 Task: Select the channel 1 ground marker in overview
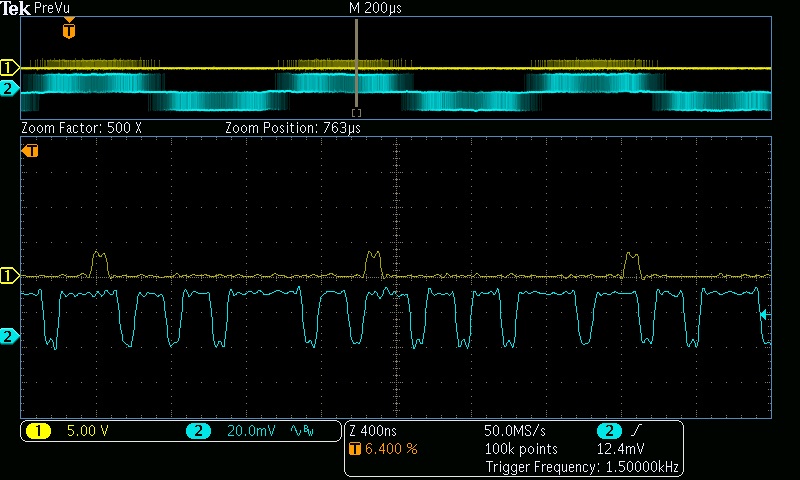[x=9, y=67]
